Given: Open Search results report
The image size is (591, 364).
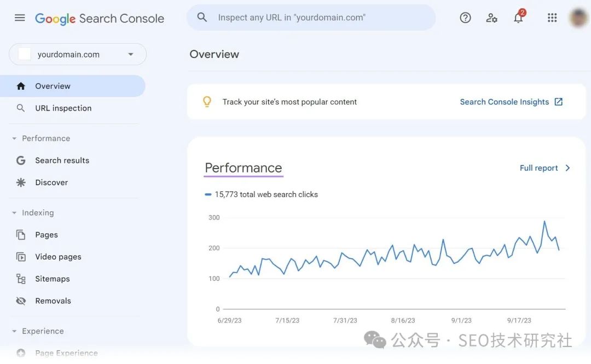Looking at the screenshot, I should pos(62,160).
